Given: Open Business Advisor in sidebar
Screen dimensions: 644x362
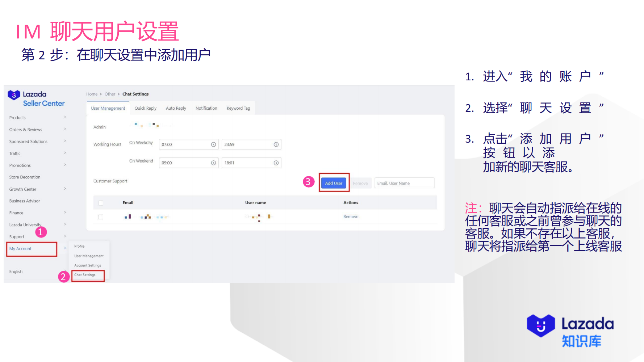Looking at the screenshot, I should 25,201.
